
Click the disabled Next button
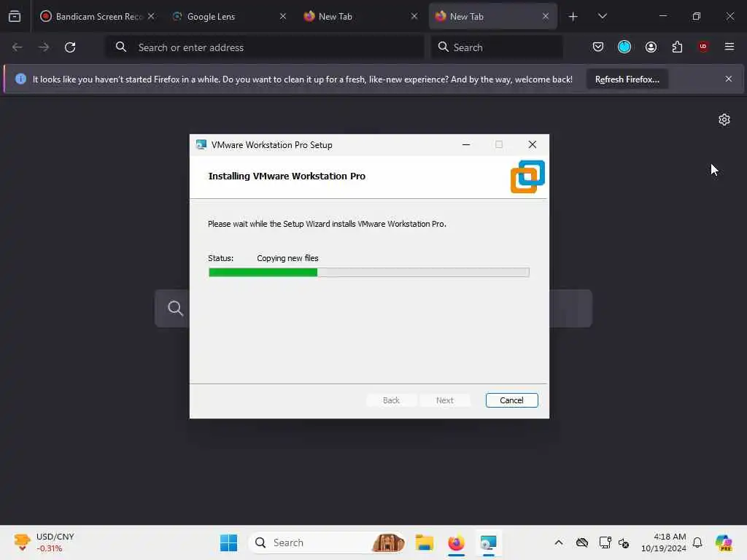click(x=444, y=400)
